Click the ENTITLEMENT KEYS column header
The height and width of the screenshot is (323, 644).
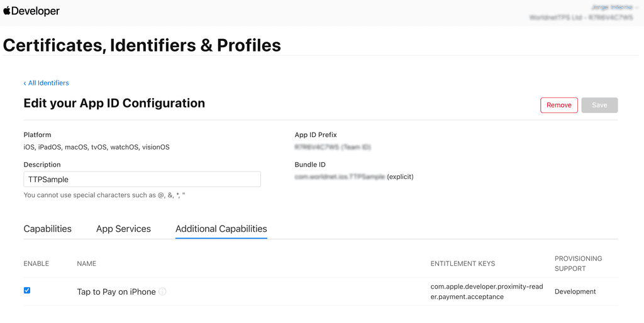[x=462, y=263]
